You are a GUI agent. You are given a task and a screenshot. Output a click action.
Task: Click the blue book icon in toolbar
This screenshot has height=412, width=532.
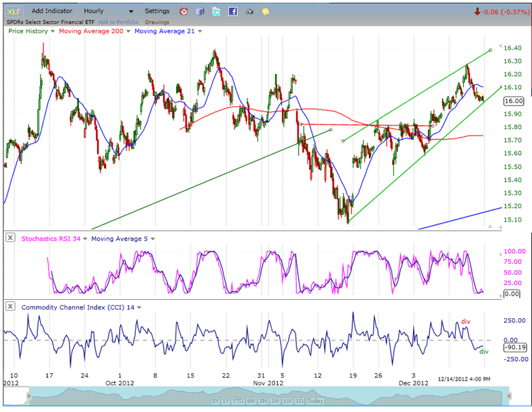click(x=200, y=12)
